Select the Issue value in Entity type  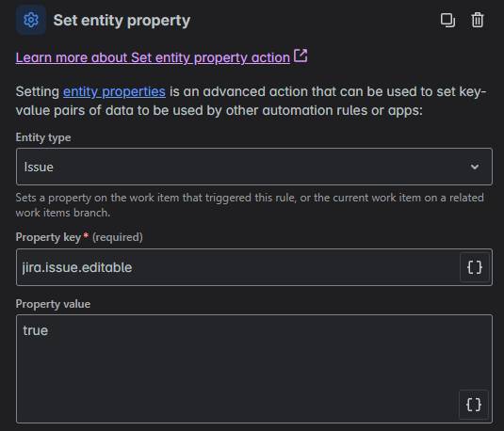pyautogui.click(x=39, y=167)
